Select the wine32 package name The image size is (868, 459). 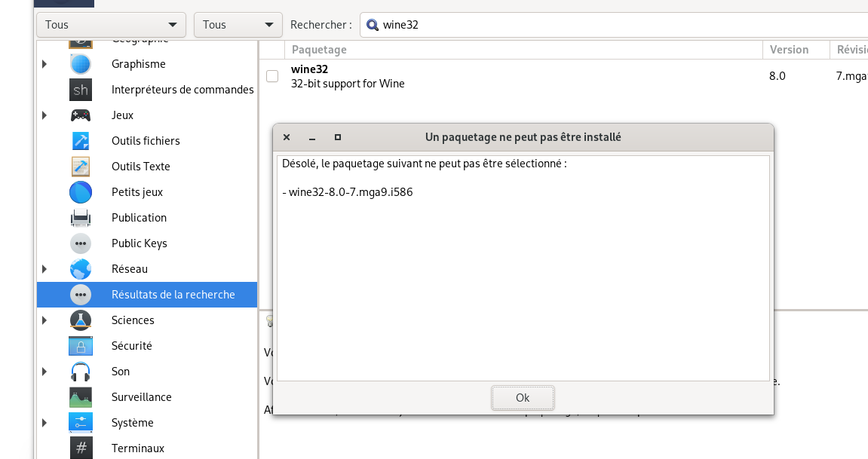[x=309, y=69]
